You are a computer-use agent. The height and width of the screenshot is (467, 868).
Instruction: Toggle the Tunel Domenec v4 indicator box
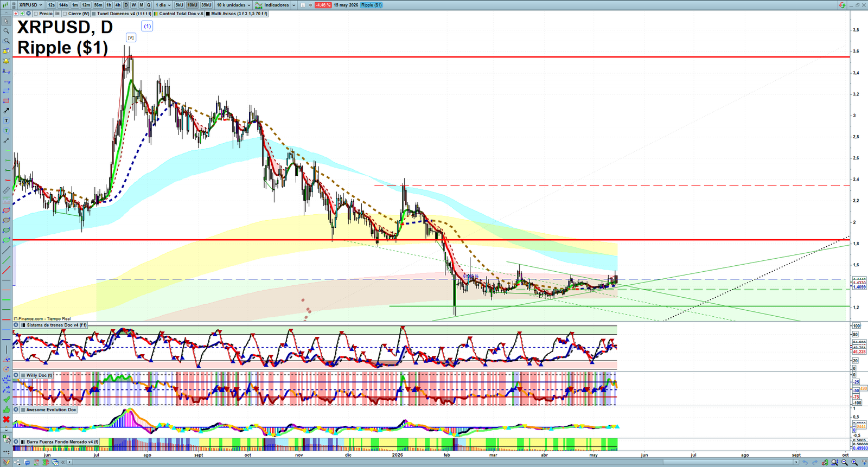94,14
